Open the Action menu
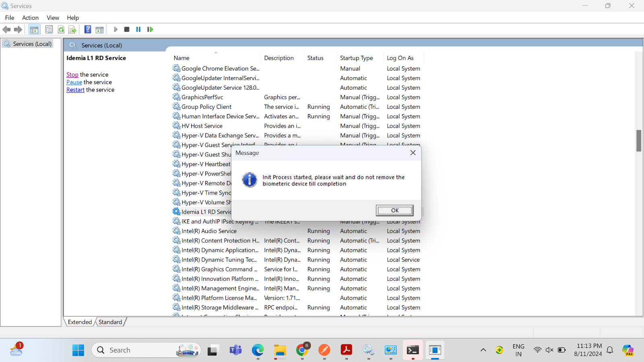The width and height of the screenshot is (644, 362). pyautogui.click(x=30, y=18)
